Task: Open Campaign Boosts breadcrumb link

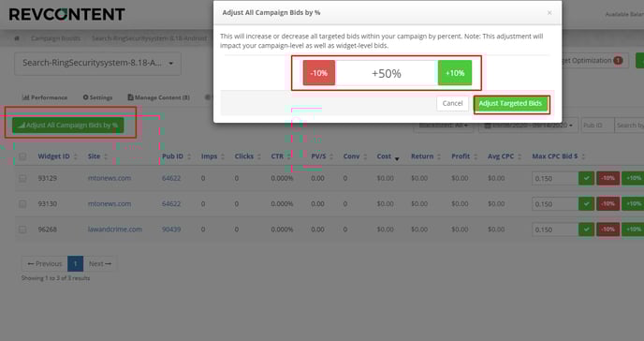Action: click(56, 38)
